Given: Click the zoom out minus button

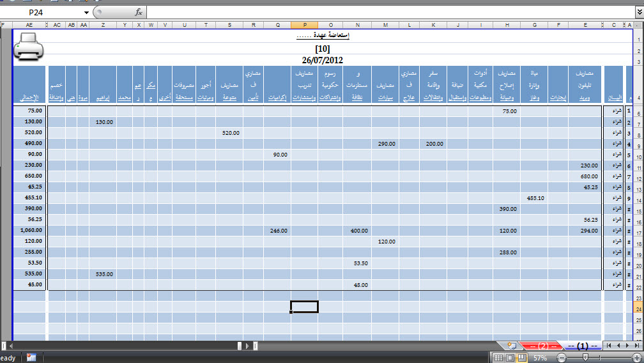Looking at the screenshot, I should pyautogui.click(x=562, y=358).
